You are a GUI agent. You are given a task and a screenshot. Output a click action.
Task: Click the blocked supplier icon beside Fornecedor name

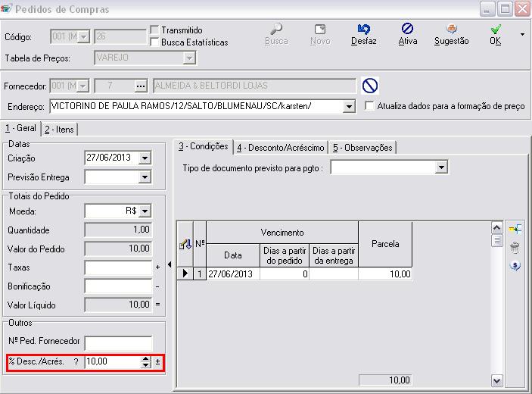(x=370, y=86)
